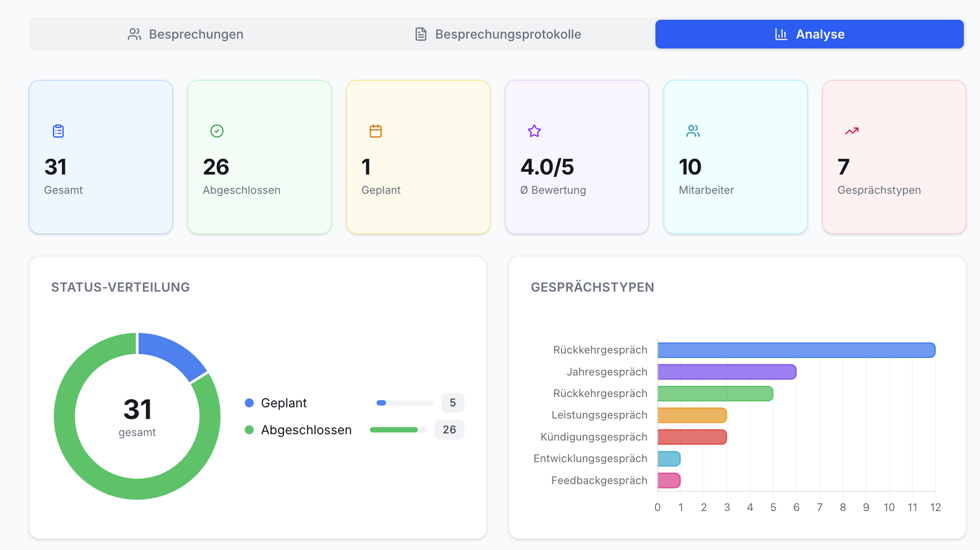Click the '7 Gesprächstypen' stat value
This screenshot has height=550, width=980.
pos(843,167)
